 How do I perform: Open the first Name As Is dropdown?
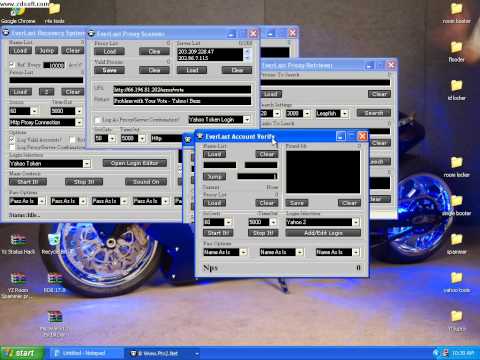tap(243, 252)
